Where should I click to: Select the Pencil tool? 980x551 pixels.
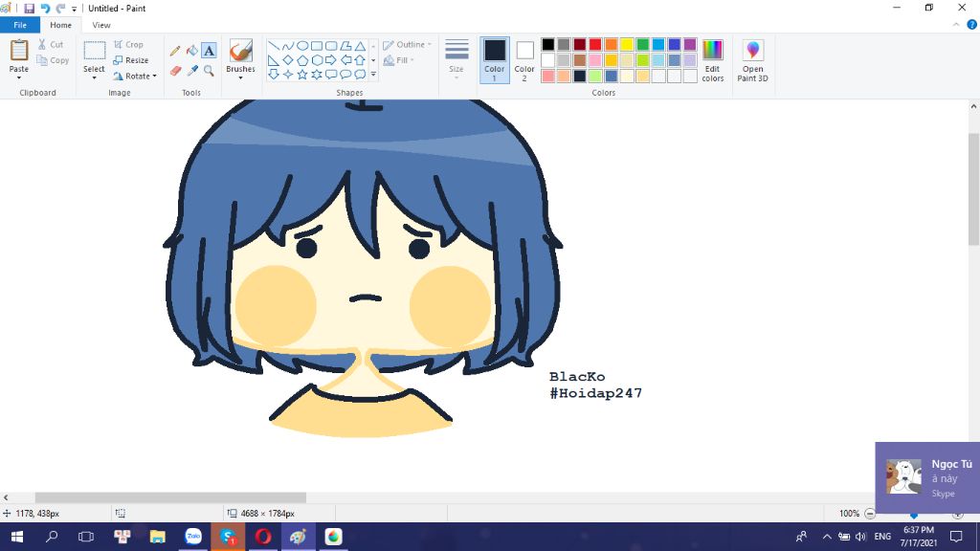(x=175, y=51)
